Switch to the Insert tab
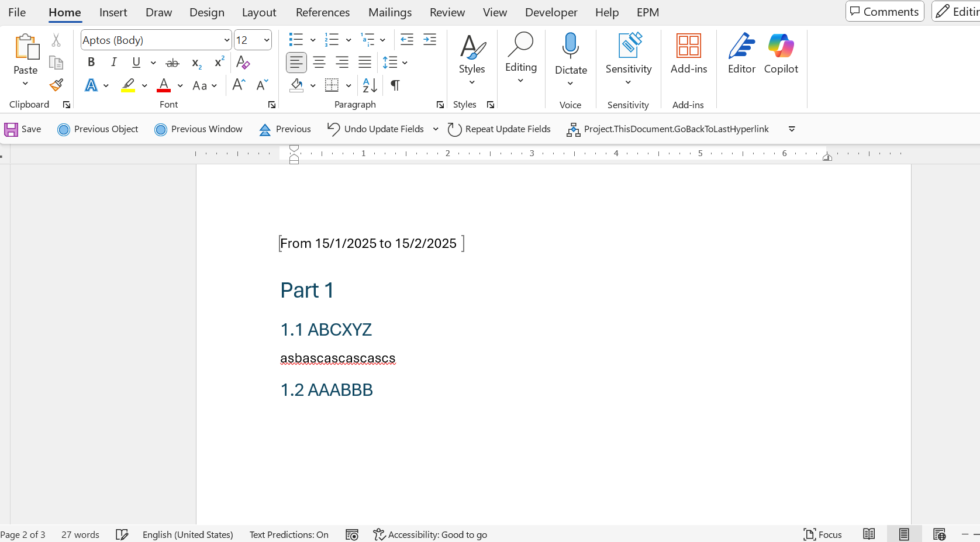Viewport: 980px width, 542px height. pyautogui.click(x=113, y=12)
